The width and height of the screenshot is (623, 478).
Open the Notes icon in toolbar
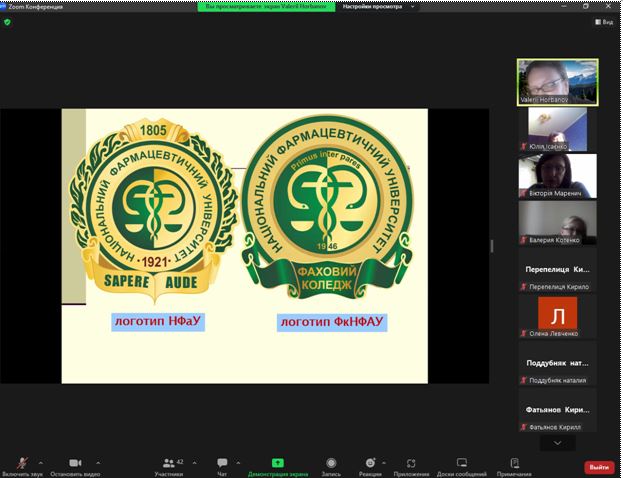(x=515, y=463)
